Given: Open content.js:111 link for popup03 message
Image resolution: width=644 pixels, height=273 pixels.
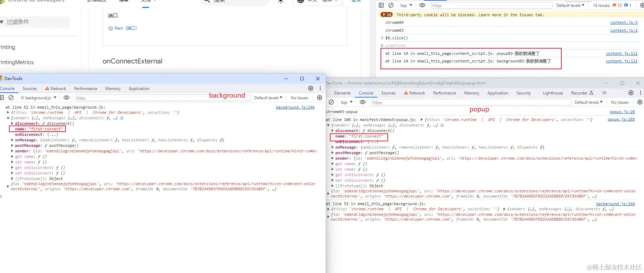Looking at the screenshot, I should point(622,53).
